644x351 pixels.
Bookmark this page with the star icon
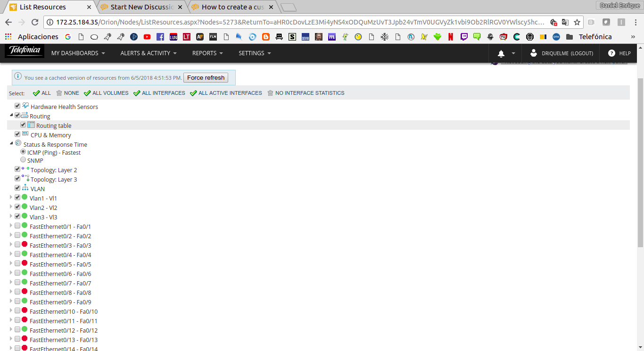coord(577,22)
